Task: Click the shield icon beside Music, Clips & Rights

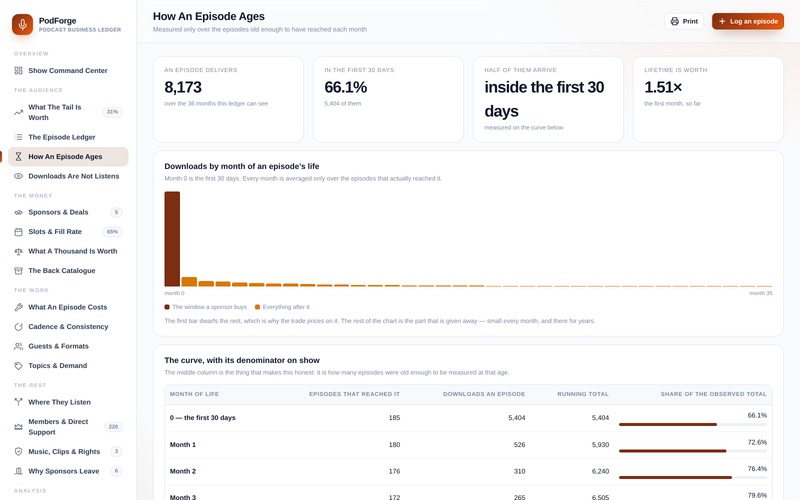Action: pyautogui.click(x=18, y=452)
